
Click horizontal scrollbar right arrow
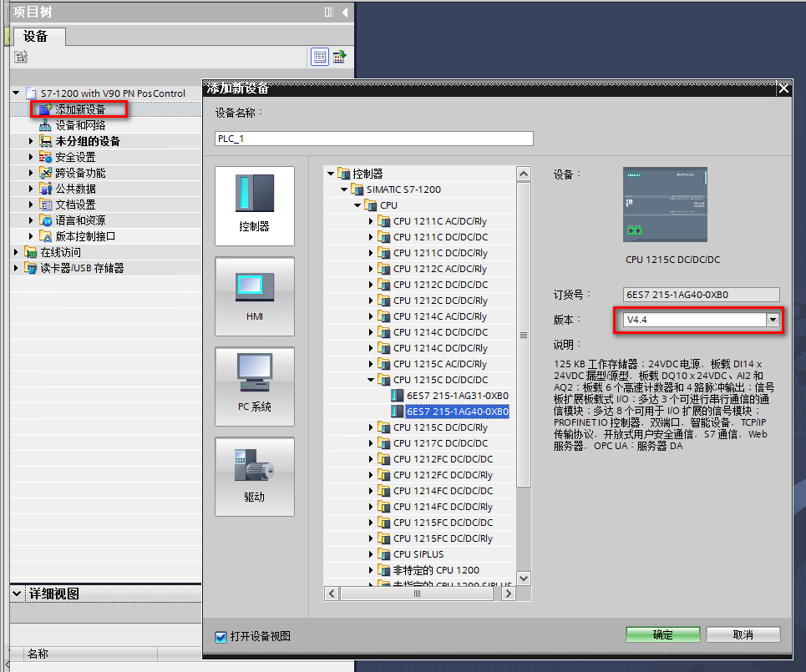coord(509,594)
